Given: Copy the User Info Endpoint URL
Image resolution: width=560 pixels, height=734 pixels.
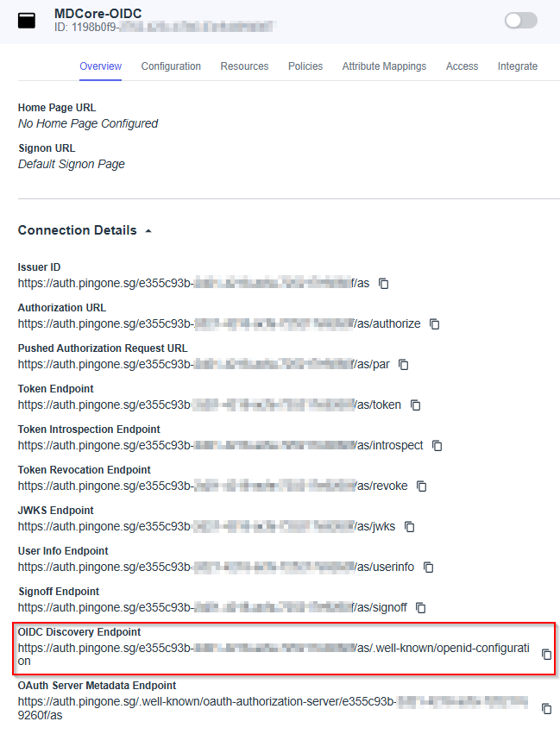Looking at the screenshot, I should point(428,568).
